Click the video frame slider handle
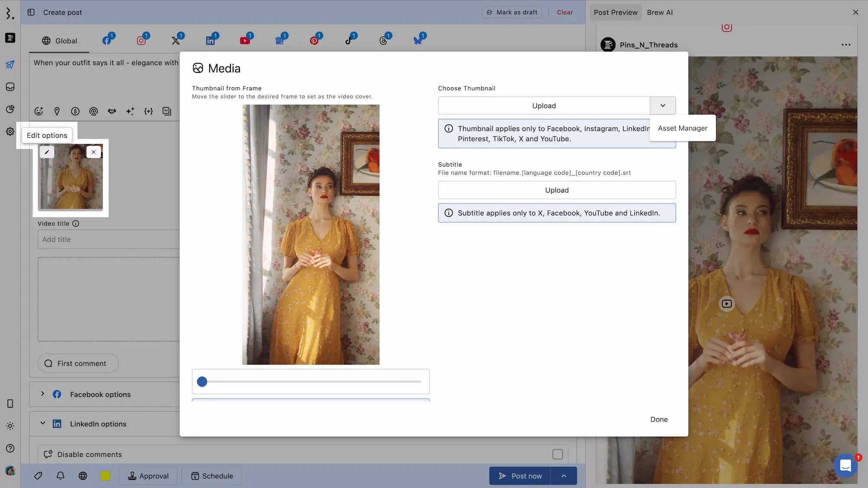 pyautogui.click(x=202, y=382)
